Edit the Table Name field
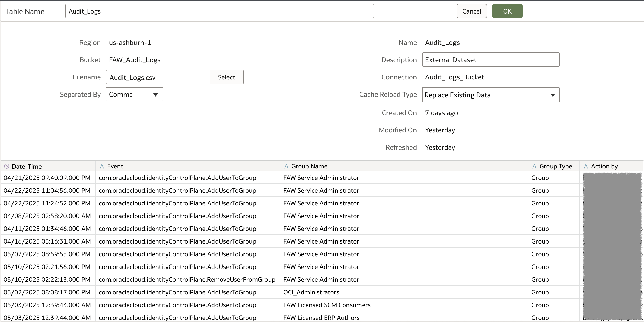The height and width of the screenshot is (322, 644). pyautogui.click(x=220, y=11)
